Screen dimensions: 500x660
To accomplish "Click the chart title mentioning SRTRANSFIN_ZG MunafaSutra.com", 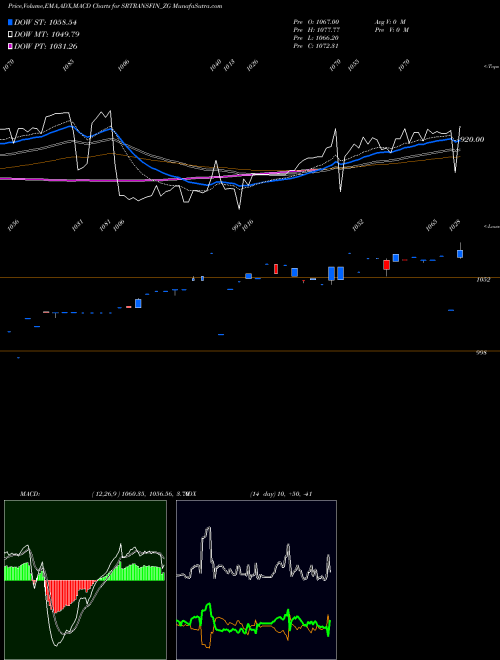I will pos(115,6).
